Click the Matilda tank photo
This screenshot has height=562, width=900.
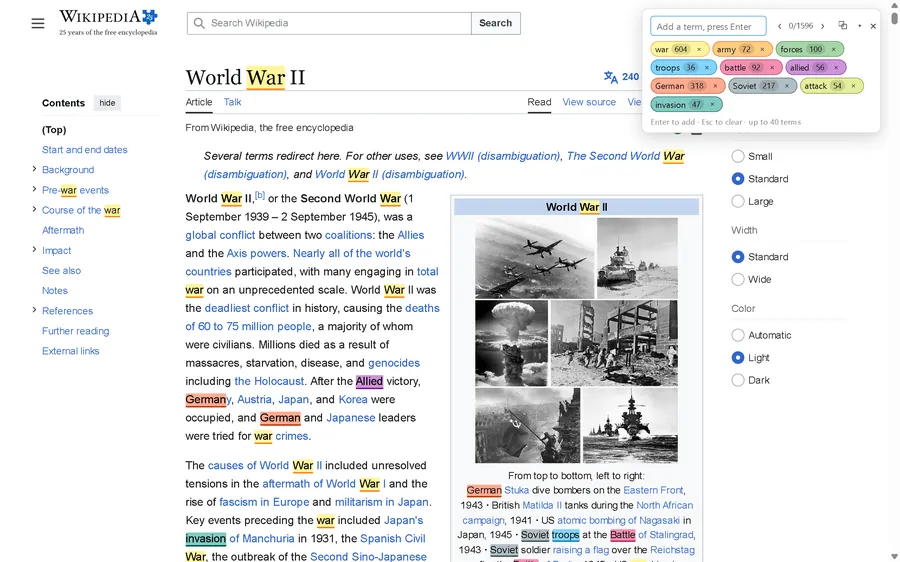(x=637, y=258)
